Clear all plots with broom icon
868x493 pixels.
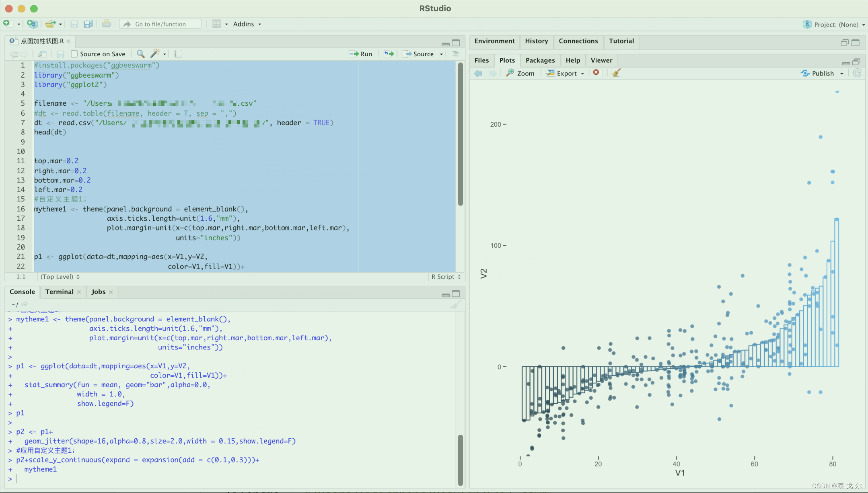(x=616, y=73)
